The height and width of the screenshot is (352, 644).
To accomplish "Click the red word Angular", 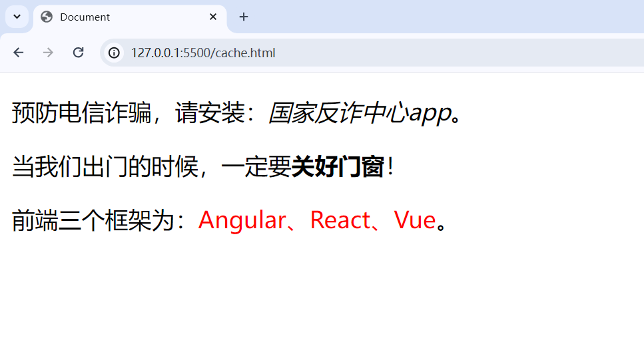I will pos(242,220).
